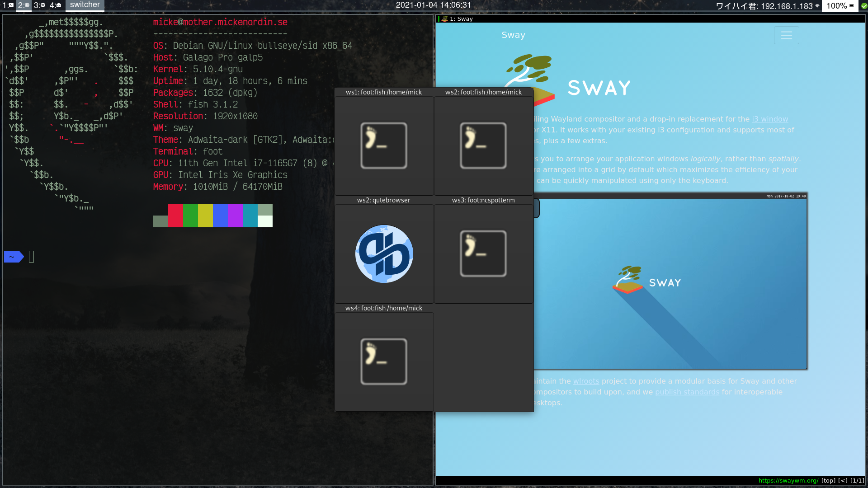
Task: Click the '[1/1]' tab counter in statusbar
Action: tap(857, 481)
